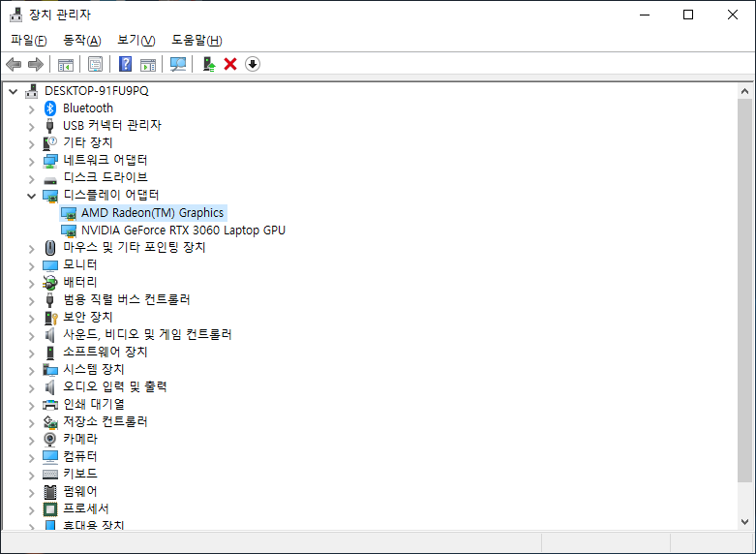The height and width of the screenshot is (554, 756).
Task: Select AMD Radeon(TM) Graphics device
Action: point(152,213)
